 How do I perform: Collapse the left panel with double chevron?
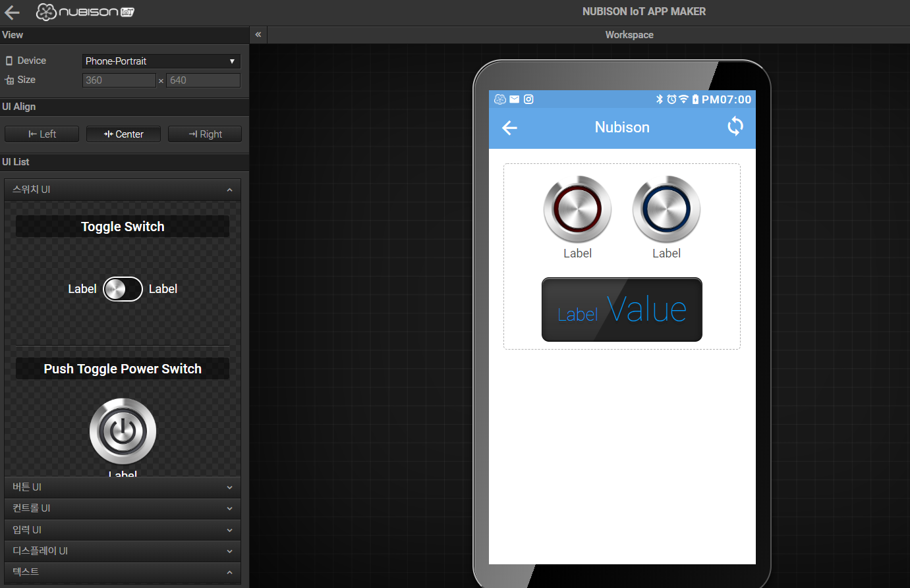pos(258,34)
